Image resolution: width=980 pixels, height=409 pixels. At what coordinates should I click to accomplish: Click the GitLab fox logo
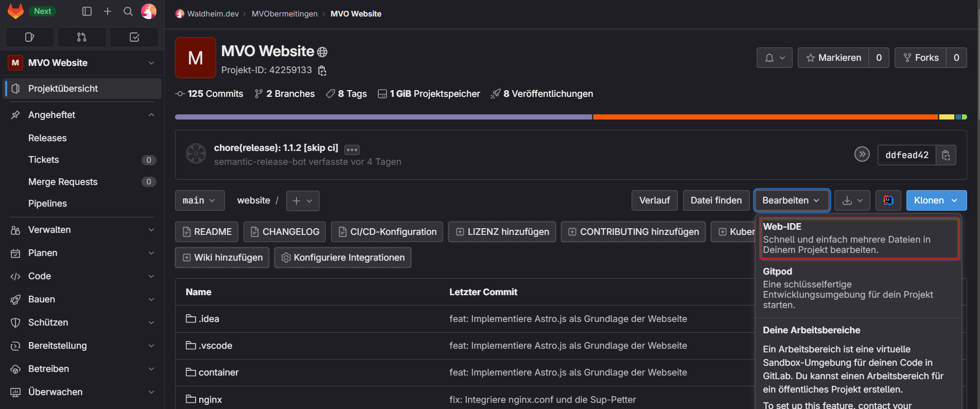coord(15,11)
